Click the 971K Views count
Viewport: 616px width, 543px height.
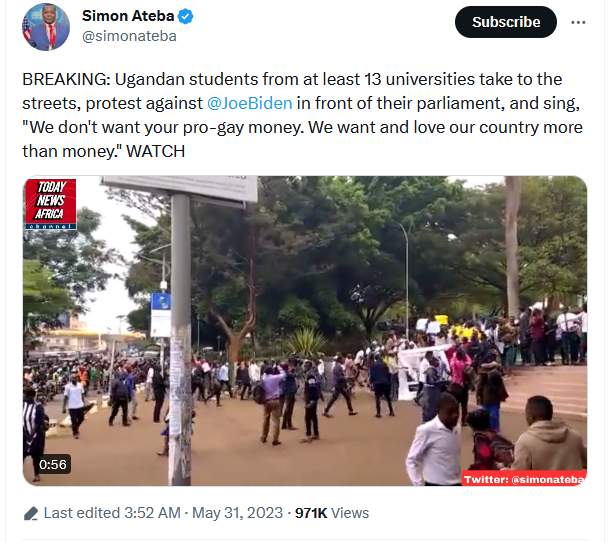point(332,513)
